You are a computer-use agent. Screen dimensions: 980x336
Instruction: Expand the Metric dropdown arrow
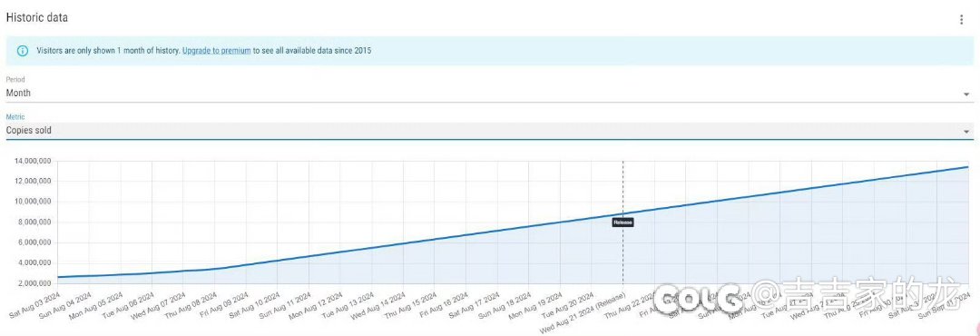click(966, 132)
